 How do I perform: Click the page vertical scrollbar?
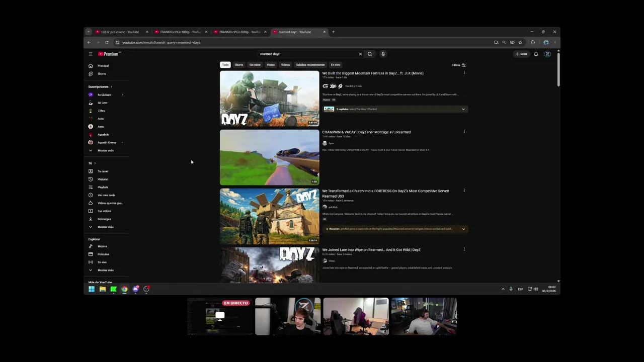(558, 69)
